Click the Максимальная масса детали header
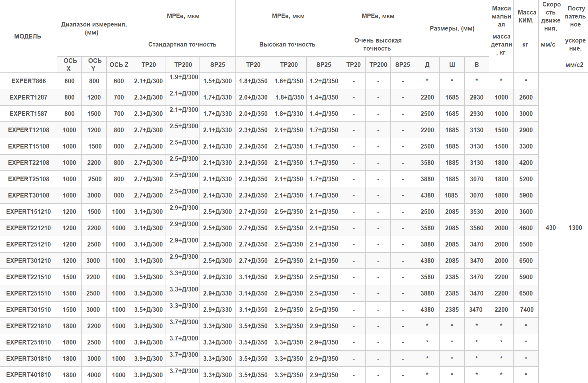588x383 pixels. (x=501, y=30)
